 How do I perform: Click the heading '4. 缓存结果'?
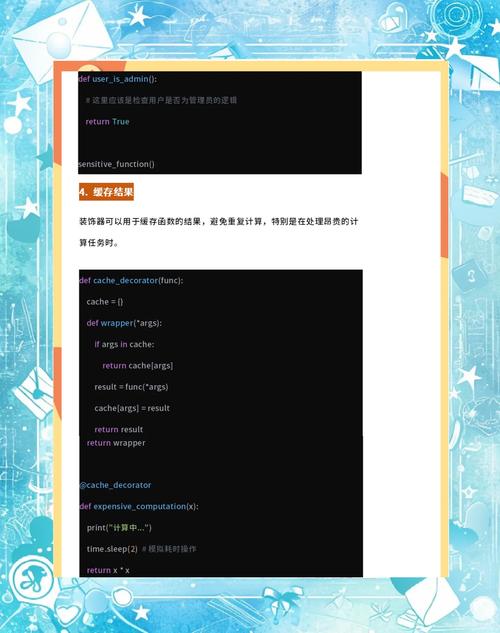click(x=106, y=192)
